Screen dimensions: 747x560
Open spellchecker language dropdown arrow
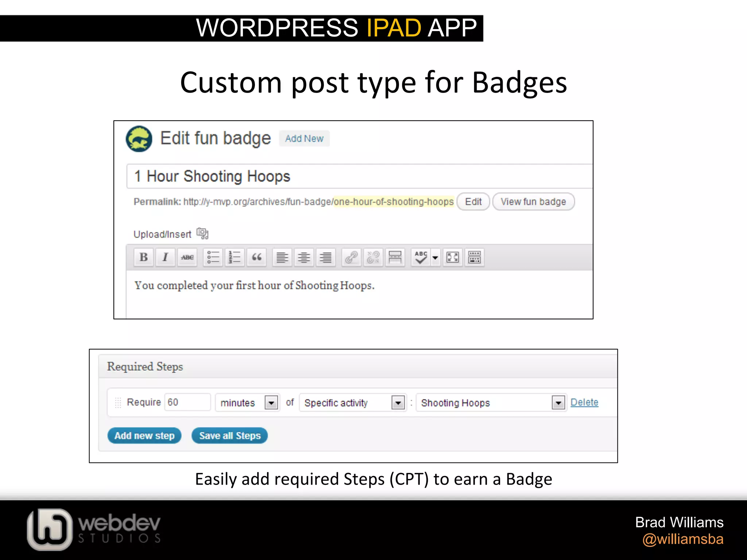pos(435,257)
